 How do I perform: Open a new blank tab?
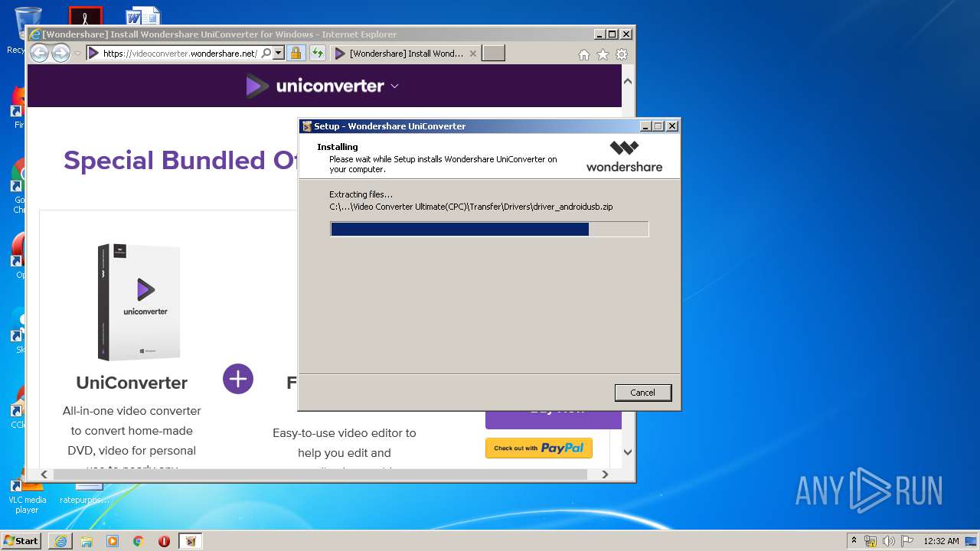[x=494, y=53]
